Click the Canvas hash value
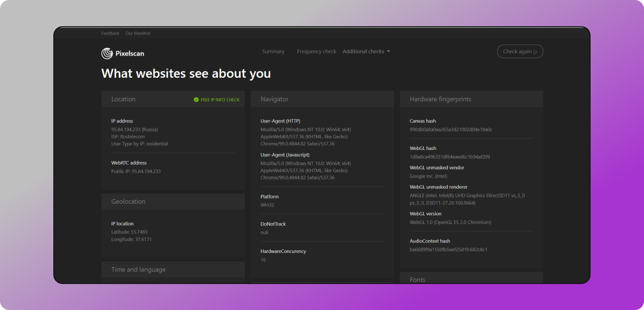 451,130
